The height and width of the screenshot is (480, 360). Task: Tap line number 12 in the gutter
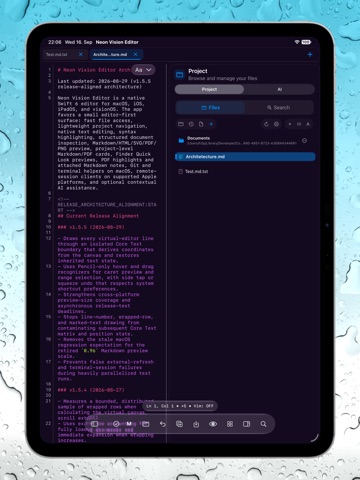pyautogui.click(x=48, y=238)
